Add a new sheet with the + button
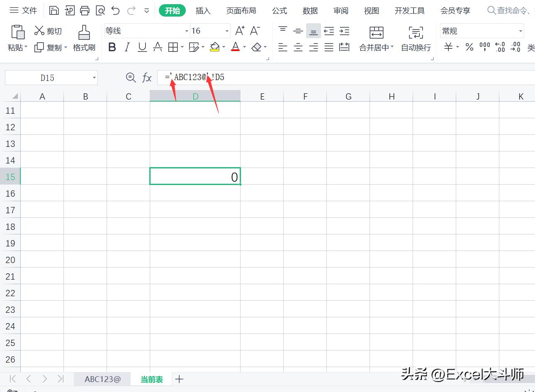This screenshot has width=535, height=392. 179,379
